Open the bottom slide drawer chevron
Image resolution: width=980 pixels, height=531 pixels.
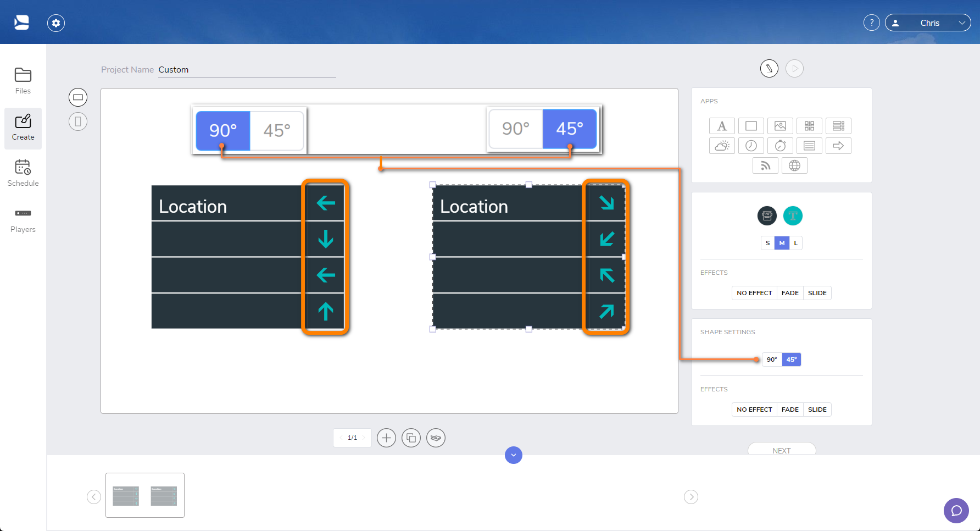(513, 455)
